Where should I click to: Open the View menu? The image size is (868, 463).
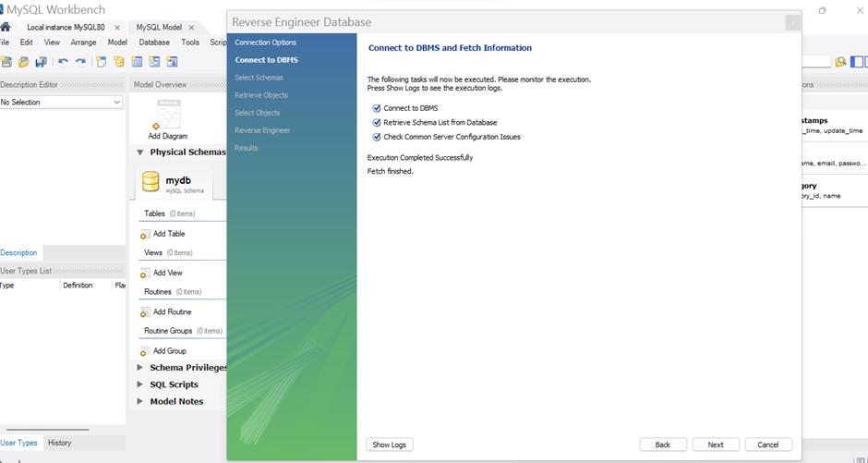click(x=52, y=43)
